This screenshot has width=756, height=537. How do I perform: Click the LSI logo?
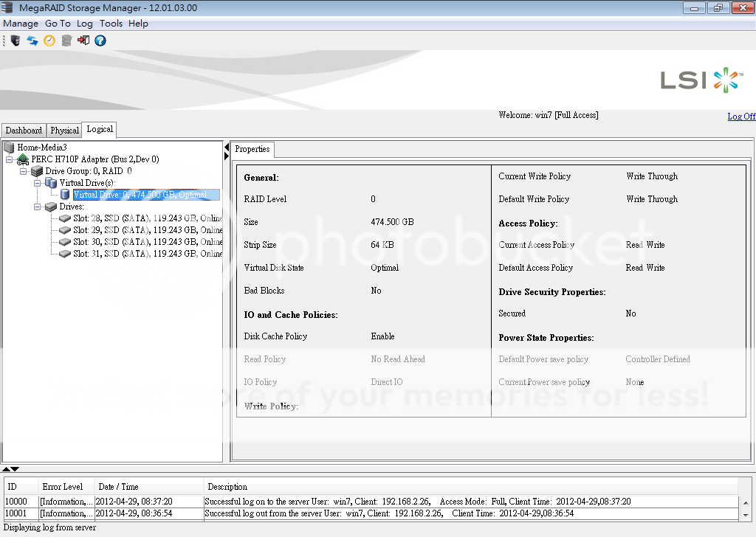point(701,80)
